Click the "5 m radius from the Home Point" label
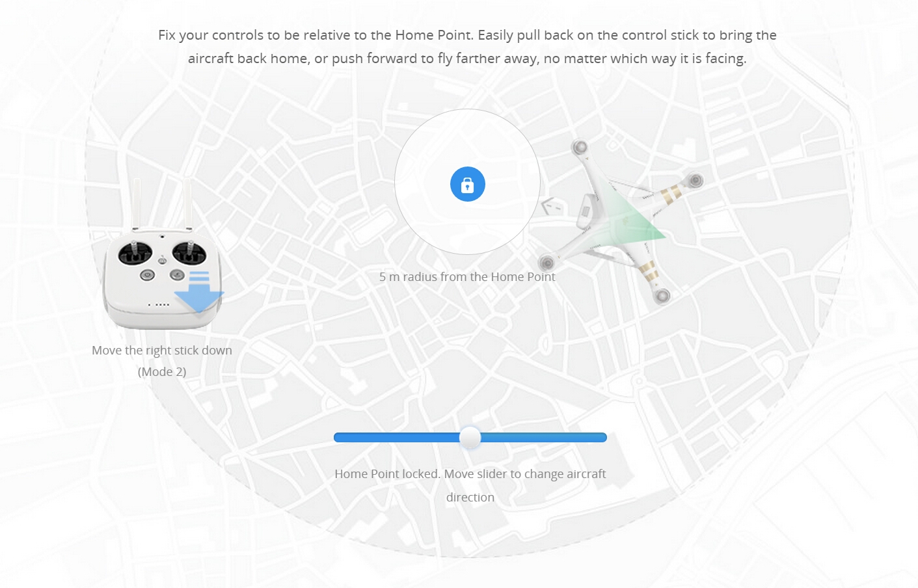This screenshot has height=588, width=918. (467, 277)
